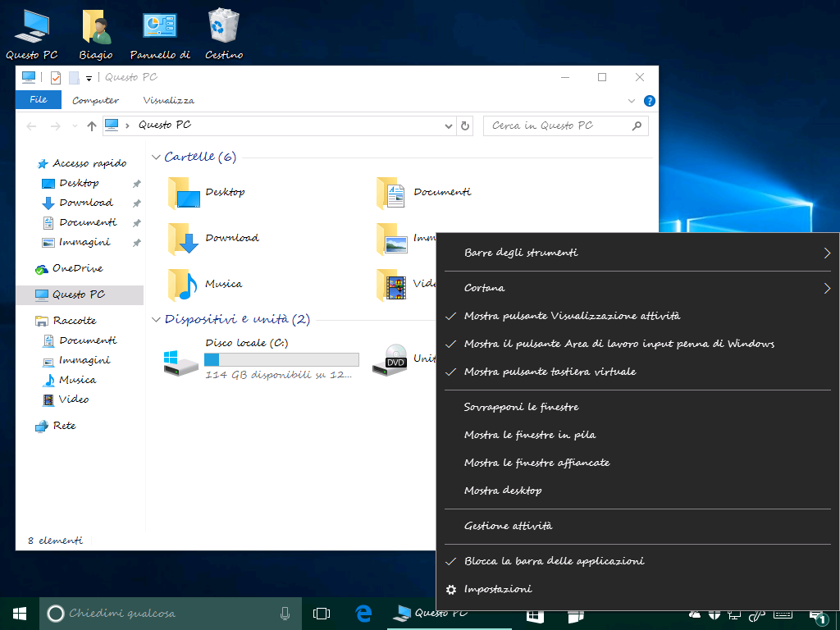Open Gestione attività from the context menu
The width and height of the screenshot is (840, 630).
[x=638, y=526]
